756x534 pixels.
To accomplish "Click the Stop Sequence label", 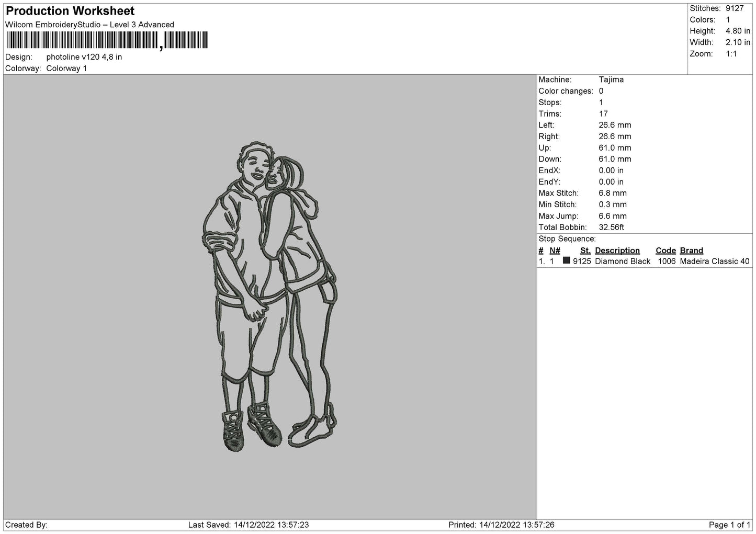I will tap(567, 239).
